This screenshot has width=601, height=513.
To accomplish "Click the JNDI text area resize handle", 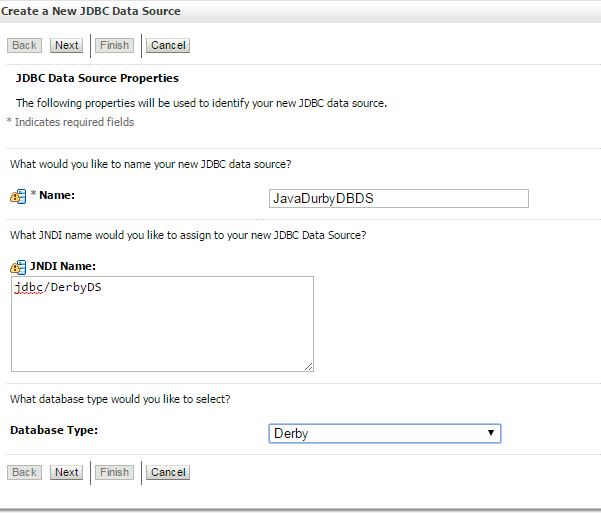I will 309,367.
